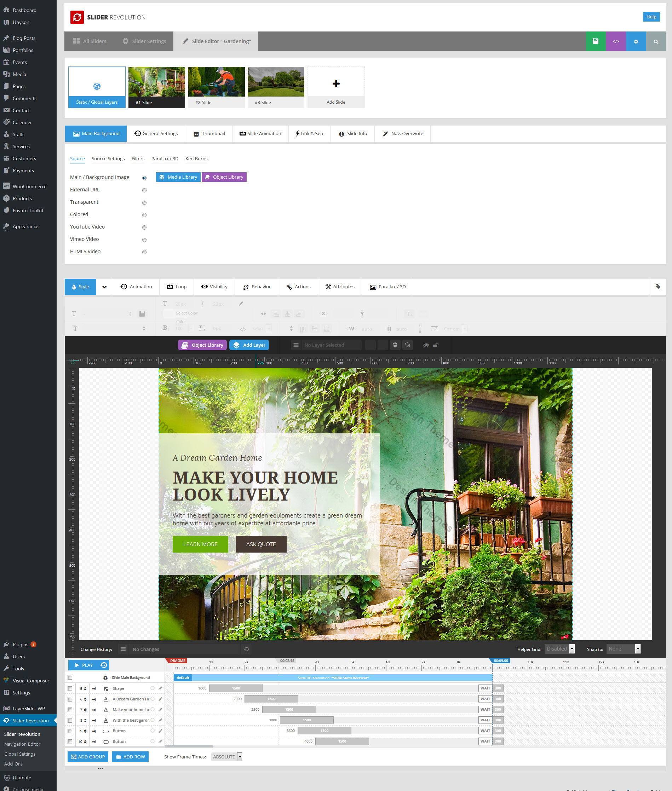Edit the Shape layer with its pencil icon
This screenshot has height=791, width=672.
[x=160, y=688]
